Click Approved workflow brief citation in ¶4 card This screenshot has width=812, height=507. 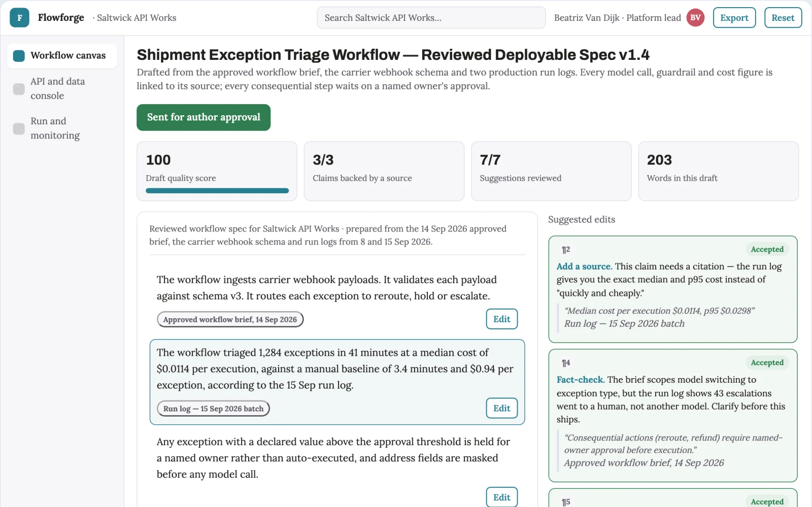tap(644, 463)
